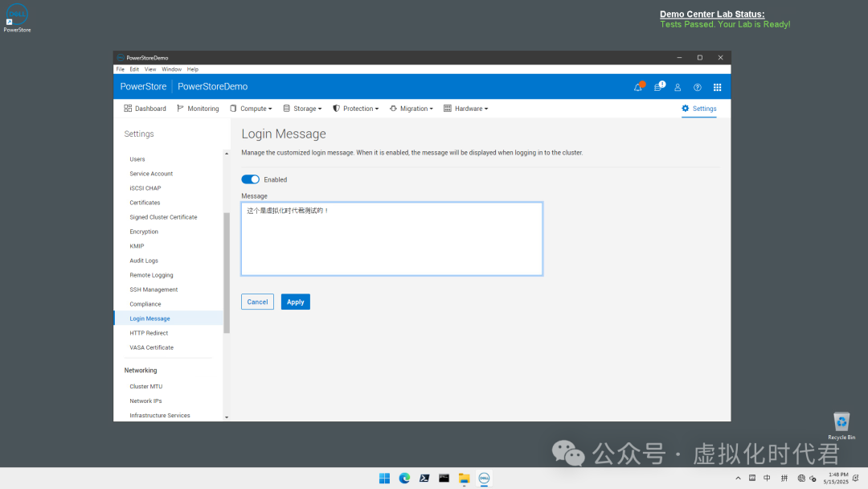Apply the login message changes

click(296, 302)
